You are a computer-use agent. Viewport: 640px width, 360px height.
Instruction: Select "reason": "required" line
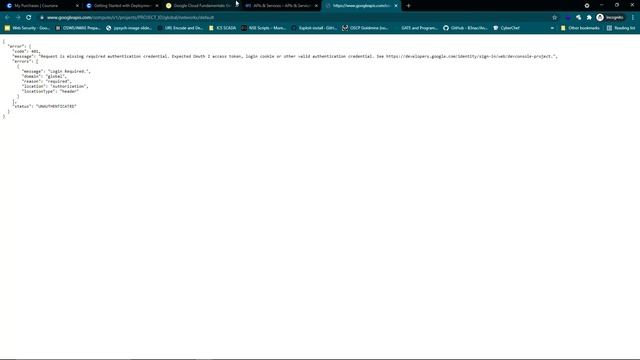pyautogui.click(x=46, y=81)
